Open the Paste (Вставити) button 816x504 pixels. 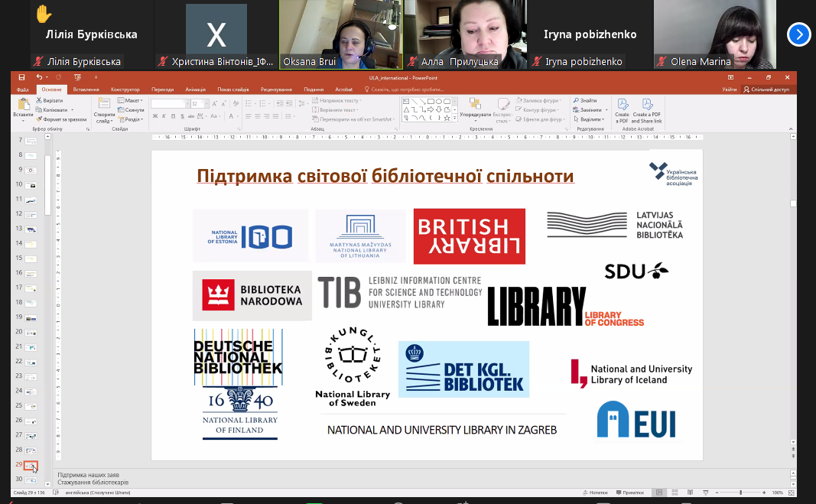[x=23, y=110]
